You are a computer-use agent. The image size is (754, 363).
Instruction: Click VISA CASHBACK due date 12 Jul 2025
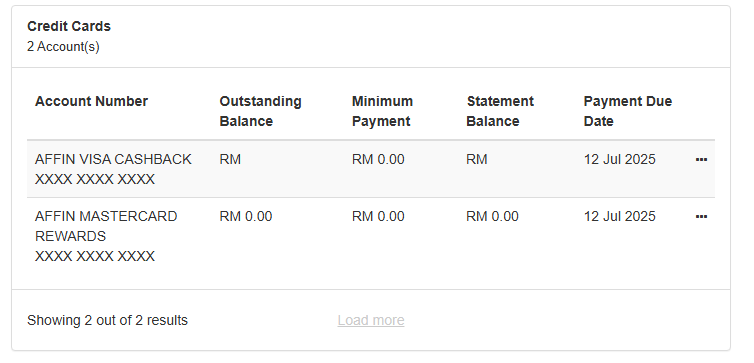(x=619, y=159)
